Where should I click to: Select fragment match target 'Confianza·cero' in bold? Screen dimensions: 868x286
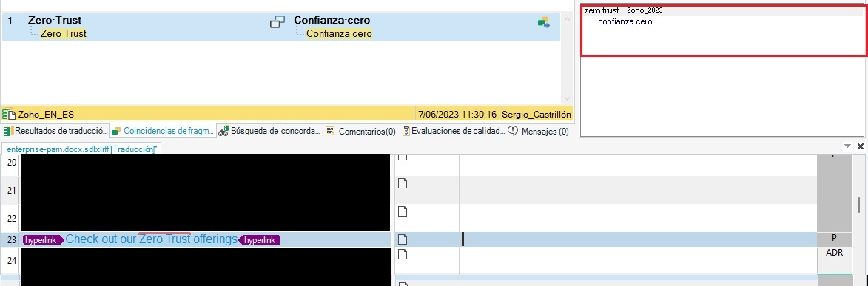pos(332,21)
